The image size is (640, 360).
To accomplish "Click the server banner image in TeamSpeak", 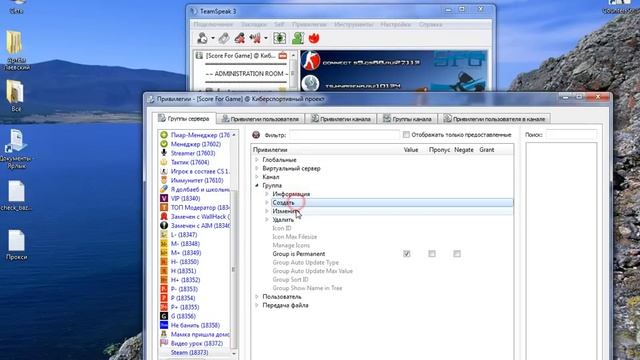I will pyautogui.click(x=394, y=70).
